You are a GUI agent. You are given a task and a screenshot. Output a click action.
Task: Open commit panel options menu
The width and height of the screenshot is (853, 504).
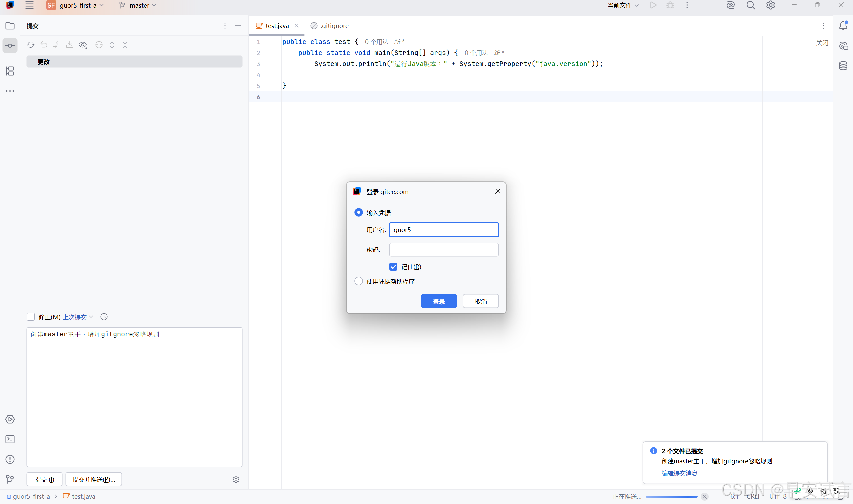click(225, 26)
